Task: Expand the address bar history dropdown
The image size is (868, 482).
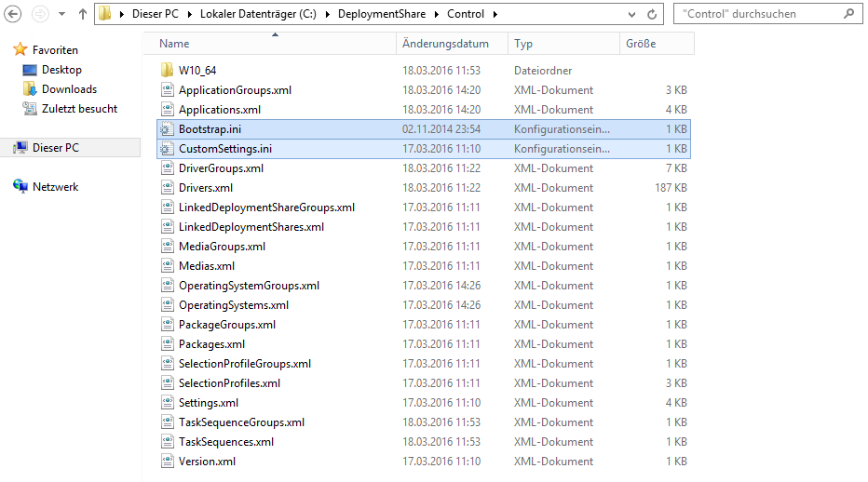Action: tap(631, 15)
